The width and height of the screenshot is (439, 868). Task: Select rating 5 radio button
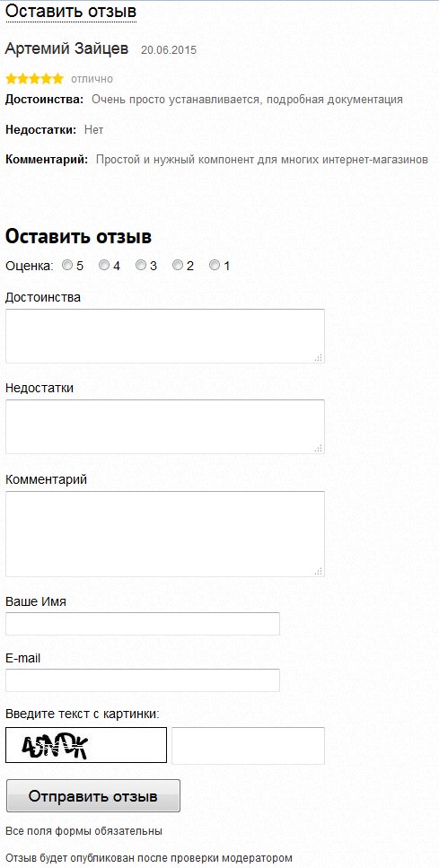pos(67,266)
